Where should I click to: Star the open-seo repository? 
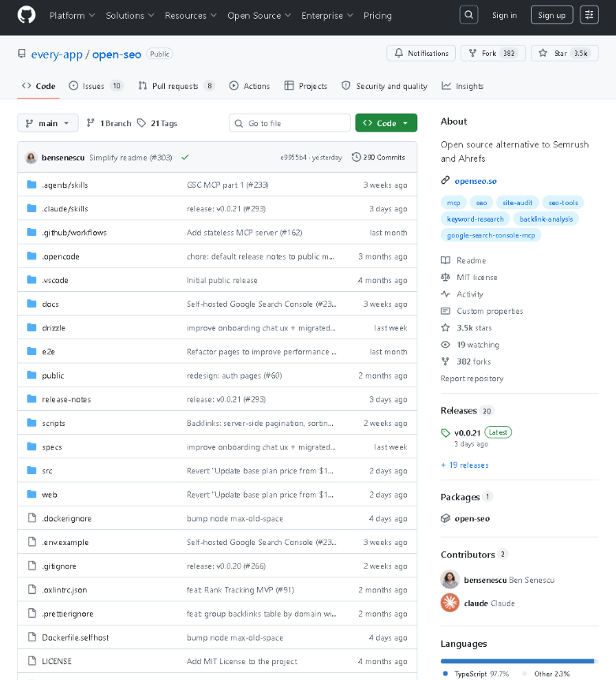[x=565, y=54]
